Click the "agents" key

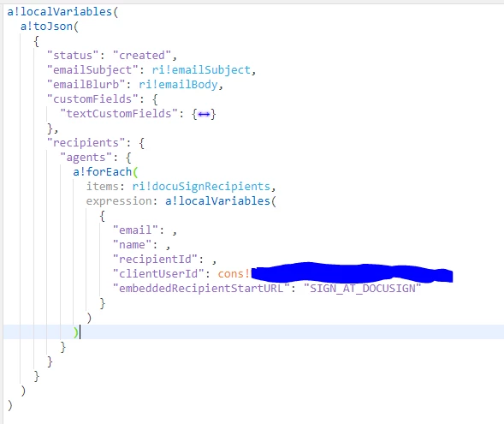pyautogui.click(x=86, y=157)
